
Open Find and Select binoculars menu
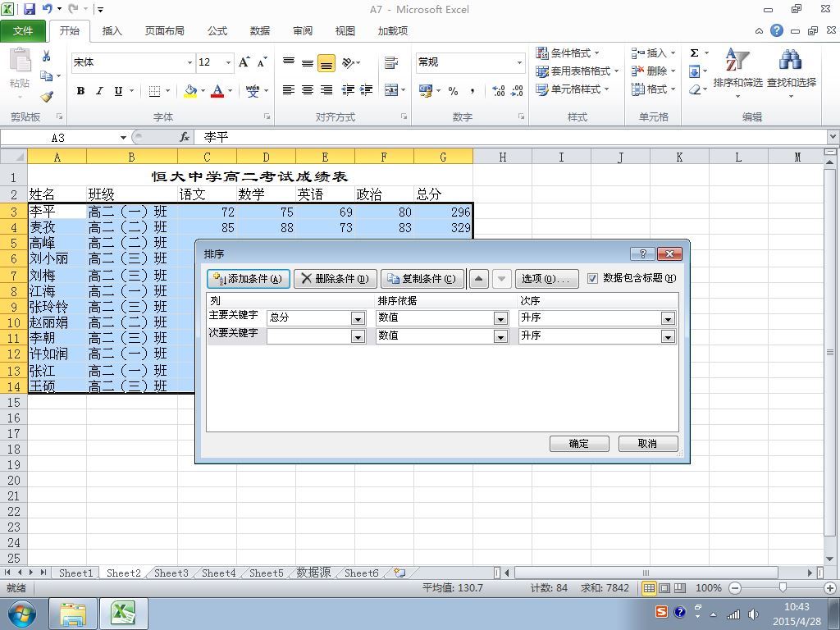pos(792,73)
